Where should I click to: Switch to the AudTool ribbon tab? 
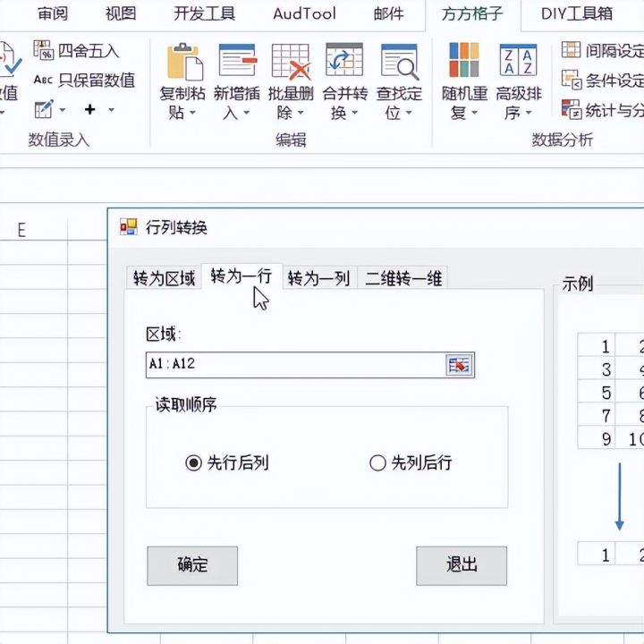tap(304, 14)
